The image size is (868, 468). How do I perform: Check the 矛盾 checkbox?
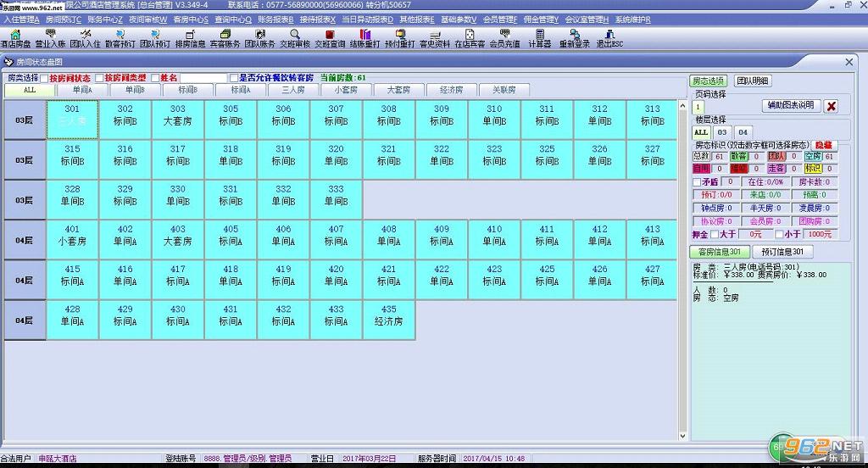click(697, 181)
